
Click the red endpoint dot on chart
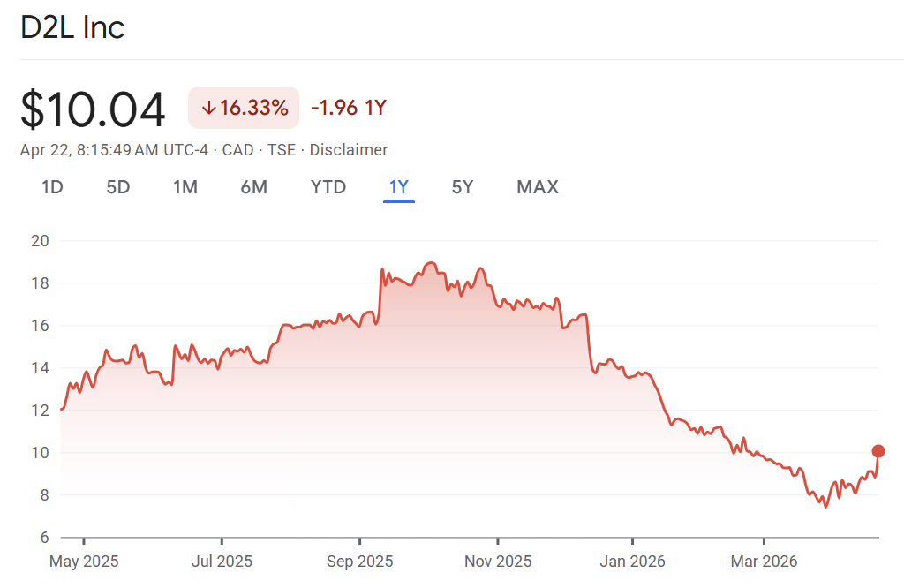pyautogui.click(x=878, y=451)
